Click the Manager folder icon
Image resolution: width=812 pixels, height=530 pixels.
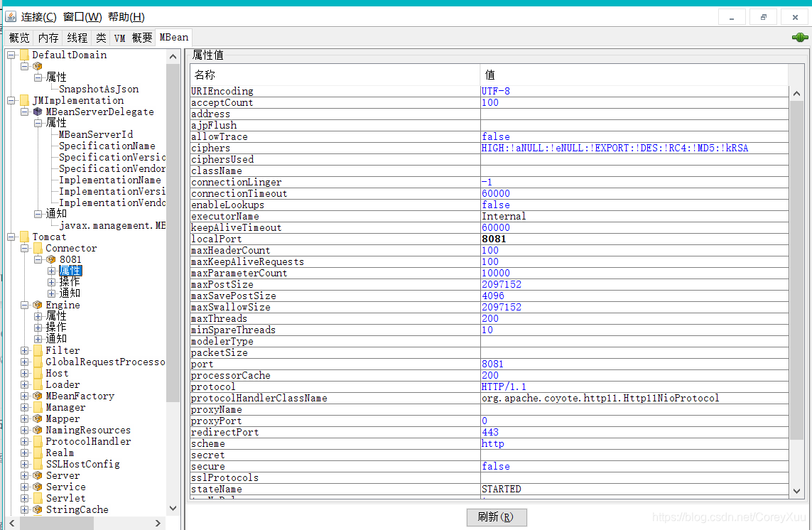pos(38,408)
